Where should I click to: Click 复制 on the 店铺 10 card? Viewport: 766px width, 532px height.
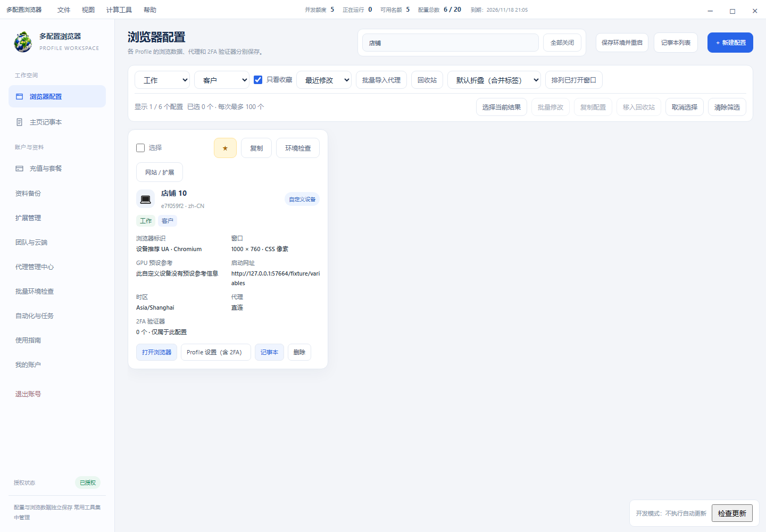256,148
